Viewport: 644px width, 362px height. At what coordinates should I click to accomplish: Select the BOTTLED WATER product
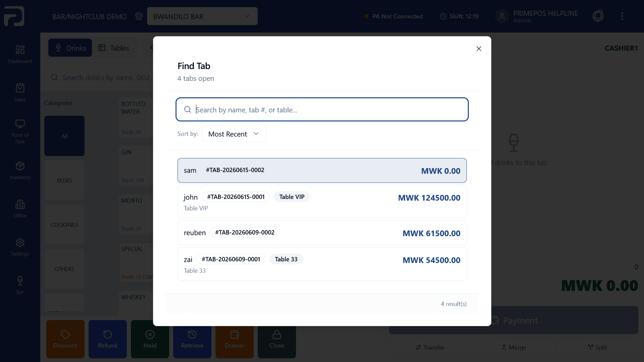pyautogui.click(x=136, y=117)
